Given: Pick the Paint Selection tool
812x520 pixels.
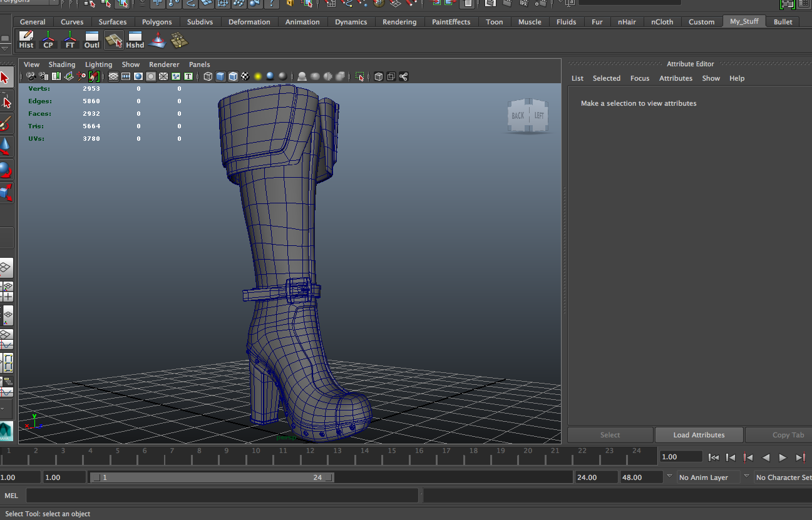Looking at the screenshot, I should [x=5, y=123].
